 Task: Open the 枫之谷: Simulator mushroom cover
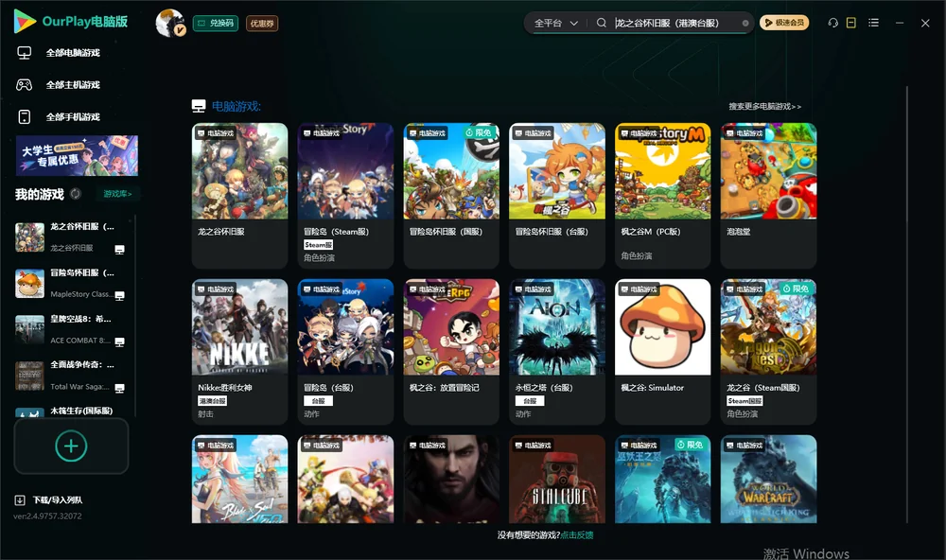(x=663, y=327)
